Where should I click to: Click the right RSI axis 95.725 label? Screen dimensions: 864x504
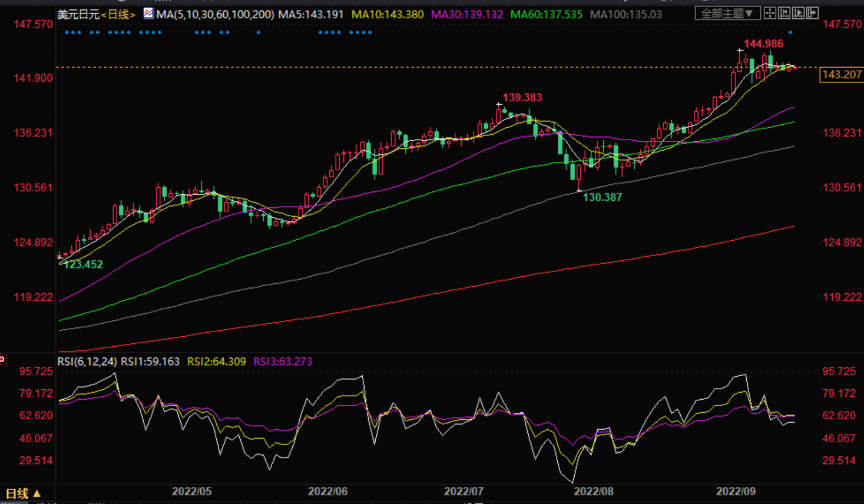[x=839, y=372]
